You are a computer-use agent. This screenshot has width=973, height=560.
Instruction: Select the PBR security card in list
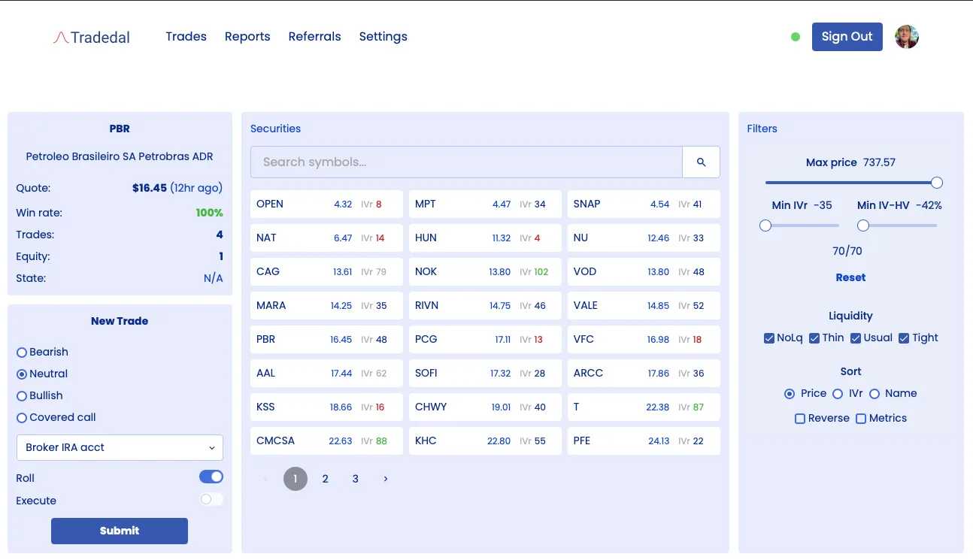point(326,339)
